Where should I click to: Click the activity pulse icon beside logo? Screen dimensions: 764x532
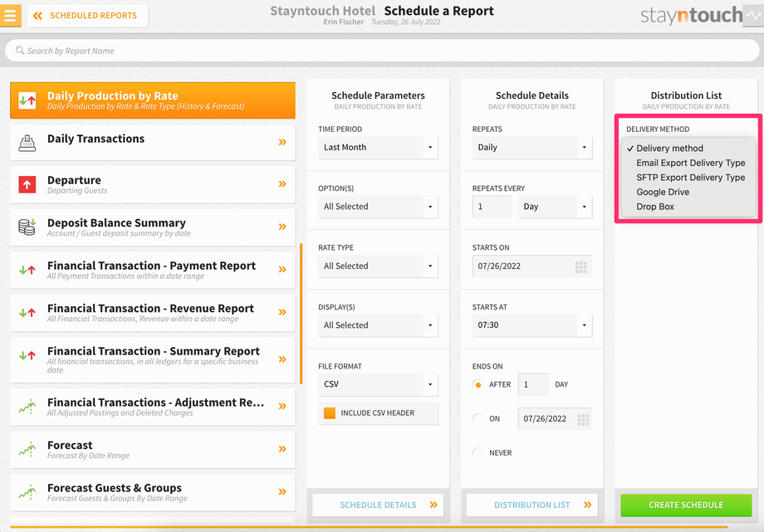coord(753,16)
